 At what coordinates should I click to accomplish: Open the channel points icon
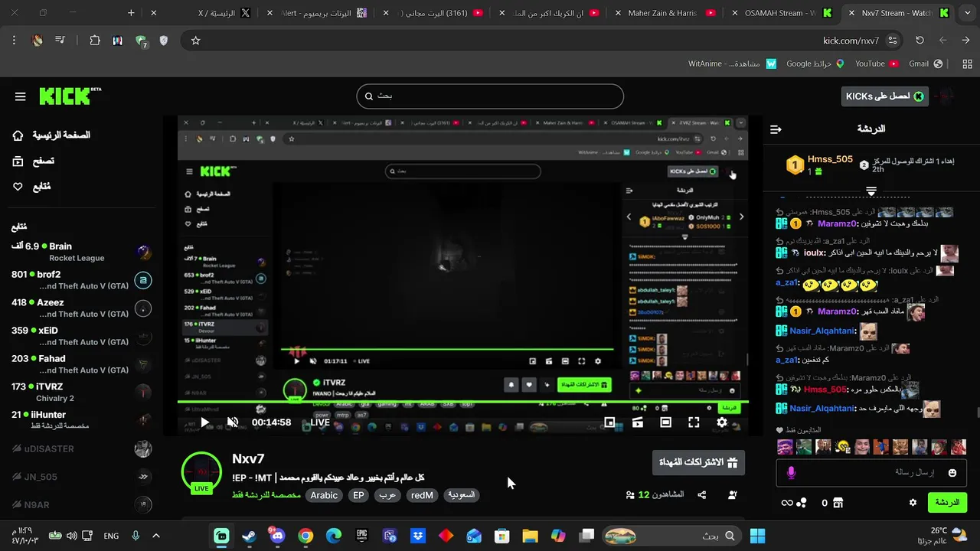coord(802,503)
